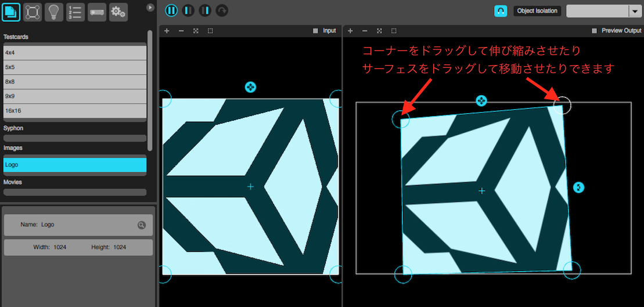The image size is (644, 307).
Task: Select the 8x8 testcard
Action: pos(75,82)
